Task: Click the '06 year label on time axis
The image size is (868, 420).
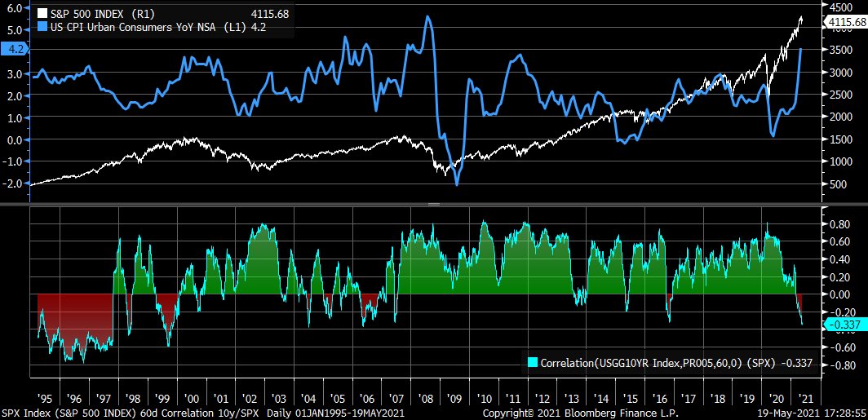Action: coord(367,399)
